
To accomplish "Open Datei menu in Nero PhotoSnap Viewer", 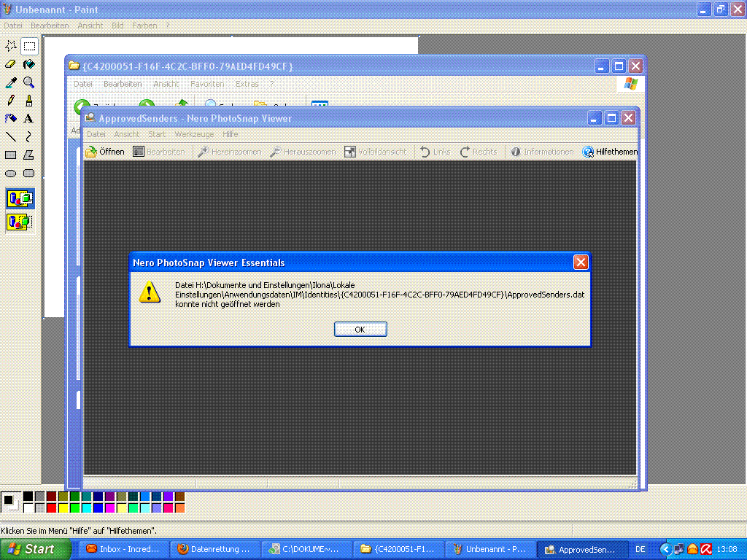I will point(96,134).
